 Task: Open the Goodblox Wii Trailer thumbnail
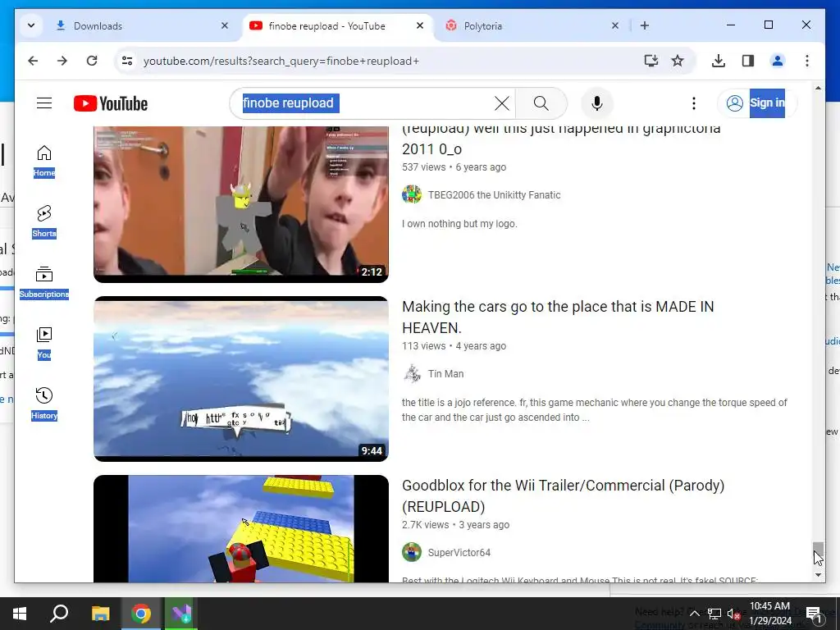click(x=241, y=529)
